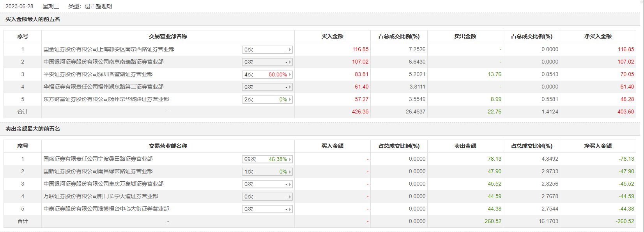Click 中国银河证券重庆万象城证券营业部 link
644x232 pixels.
point(103,184)
